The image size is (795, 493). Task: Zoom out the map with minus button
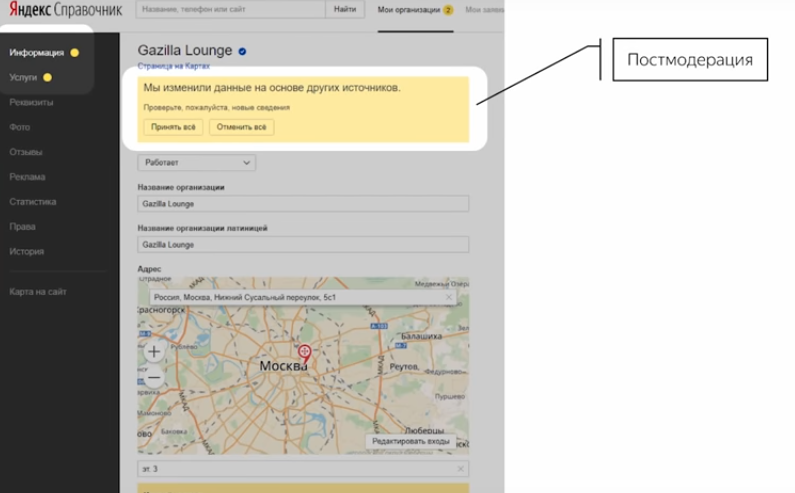pyautogui.click(x=154, y=378)
